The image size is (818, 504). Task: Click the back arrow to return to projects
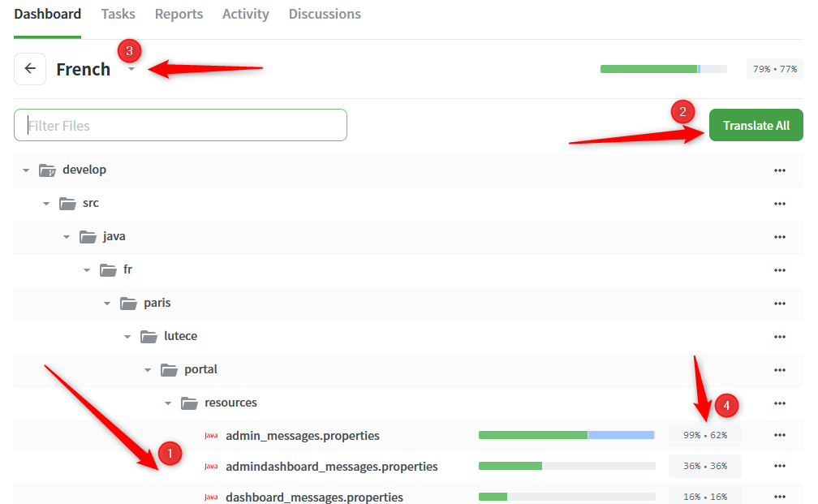(x=29, y=68)
